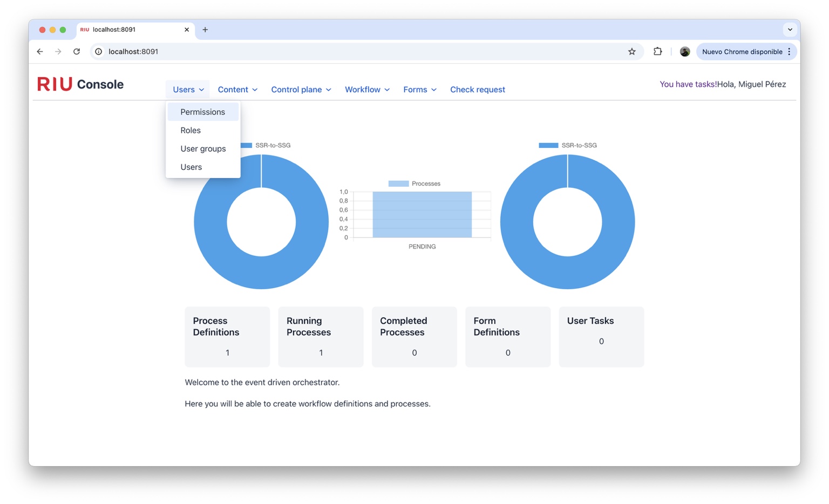The height and width of the screenshot is (504, 829).
Task: Click the back navigation arrow
Action: 40,51
